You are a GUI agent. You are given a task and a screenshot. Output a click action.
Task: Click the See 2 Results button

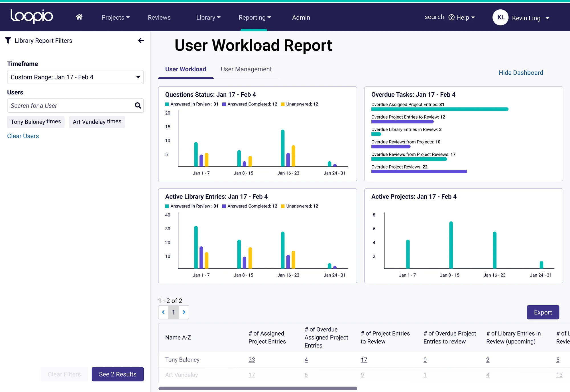[118, 374]
